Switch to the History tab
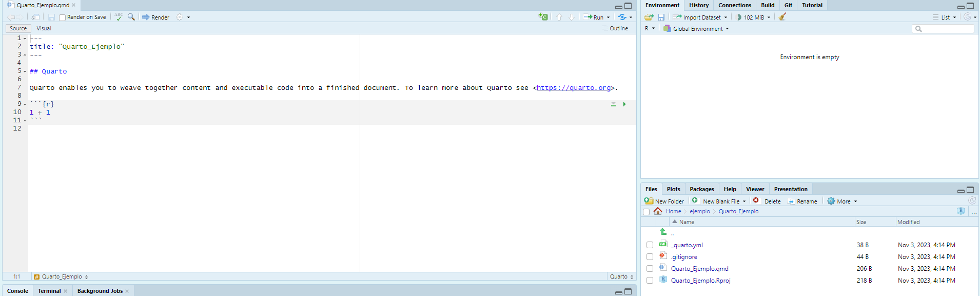This screenshot has height=296, width=980. tap(698, 5)
